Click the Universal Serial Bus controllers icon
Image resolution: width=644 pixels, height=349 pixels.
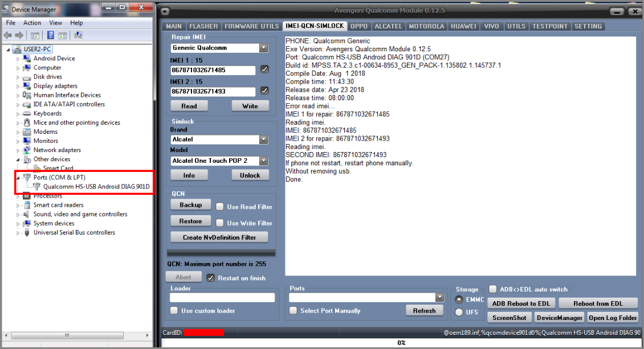(x=27, y=232)
